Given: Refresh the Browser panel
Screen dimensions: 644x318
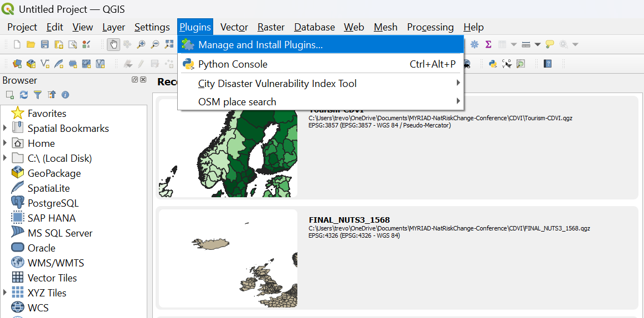Looking at the screenshot, I should click(24, 95).
